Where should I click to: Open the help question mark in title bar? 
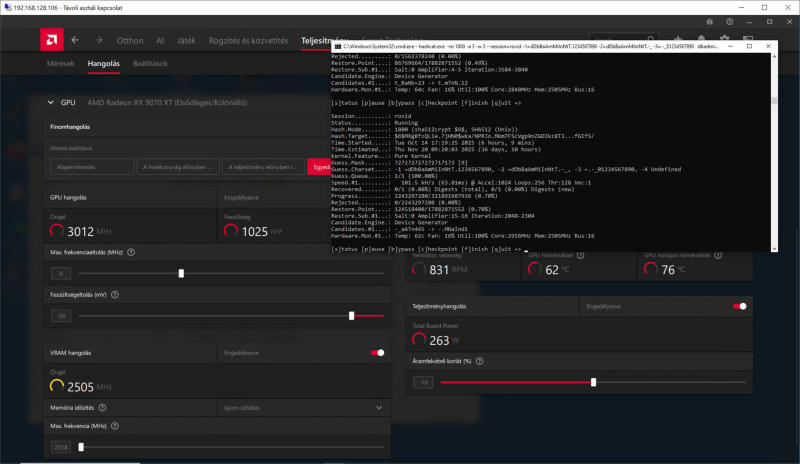(x=730, y=22)
